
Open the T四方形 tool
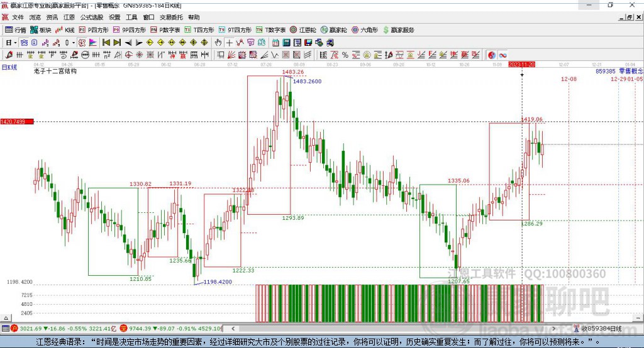coord(199,30)
